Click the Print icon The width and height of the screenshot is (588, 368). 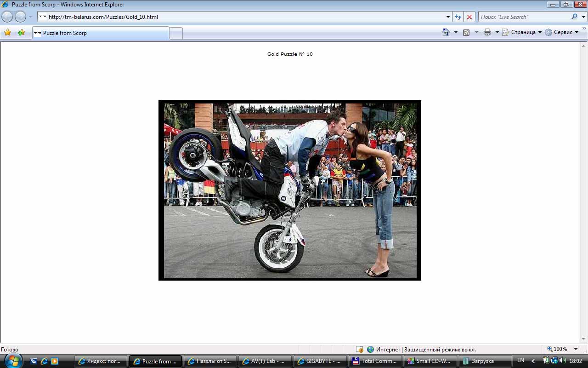[x=487, y=32]
